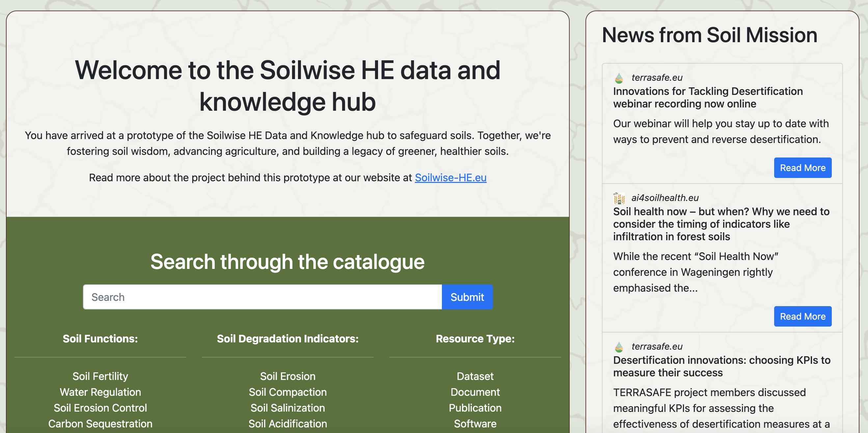This screenshot has width=868, height=433.
Task: Choose Carbon Sequestration filter
Action: (x=100, y=423)
